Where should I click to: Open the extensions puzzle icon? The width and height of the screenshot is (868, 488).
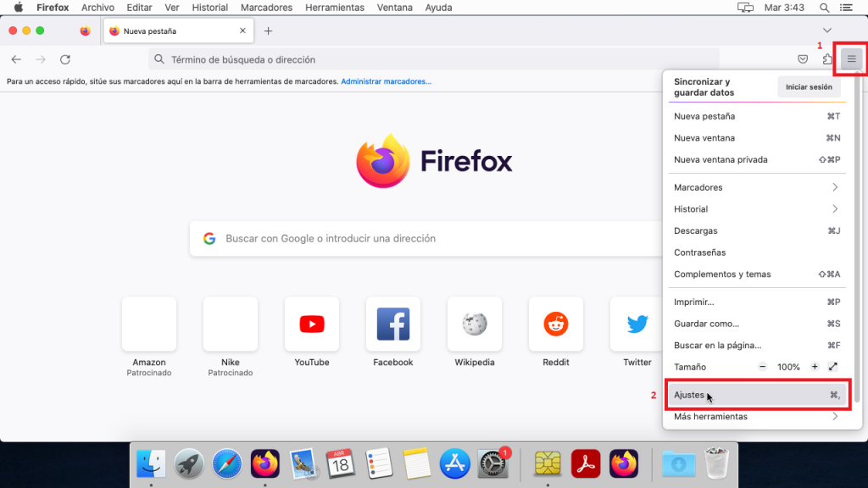pyautogui.click(x=827, y=58)
